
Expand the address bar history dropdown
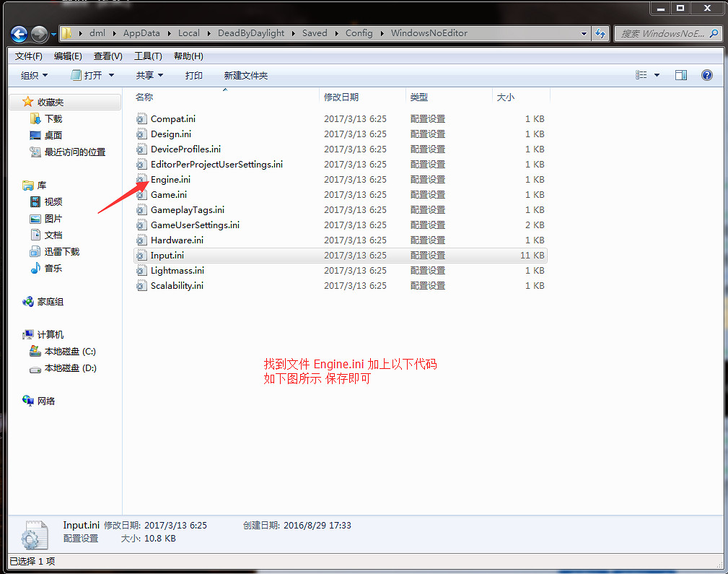point(584,33)
